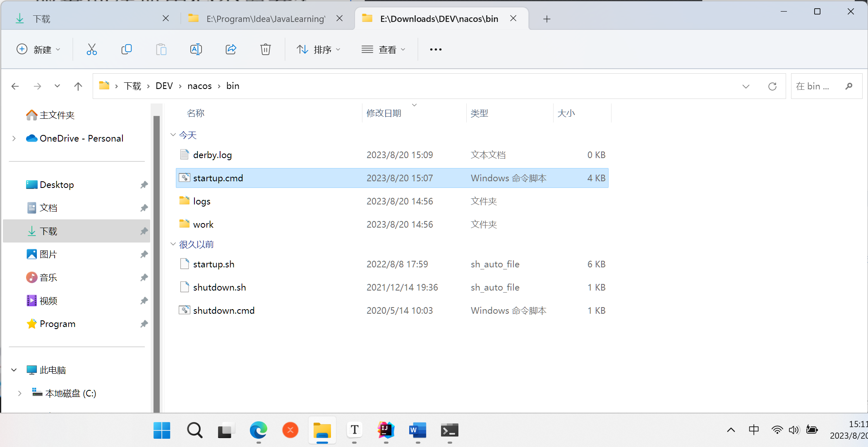Viewport: 868px width, 447px height.
Task: Select nacos in the breadcrumb path
Action: pos(199,86)
